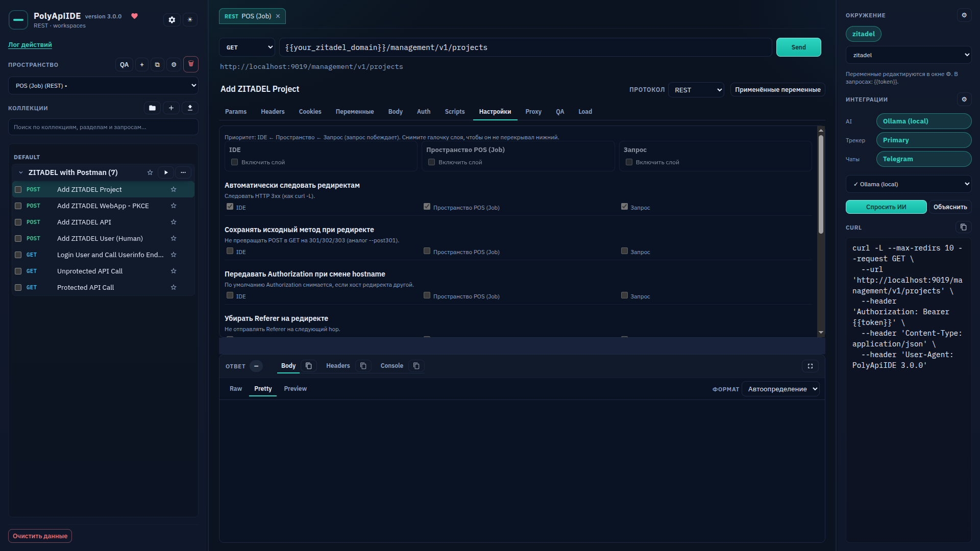This screenshot has height=551, width=980.
Task: Star the Protected API Call request
Action: pos(174,287)
